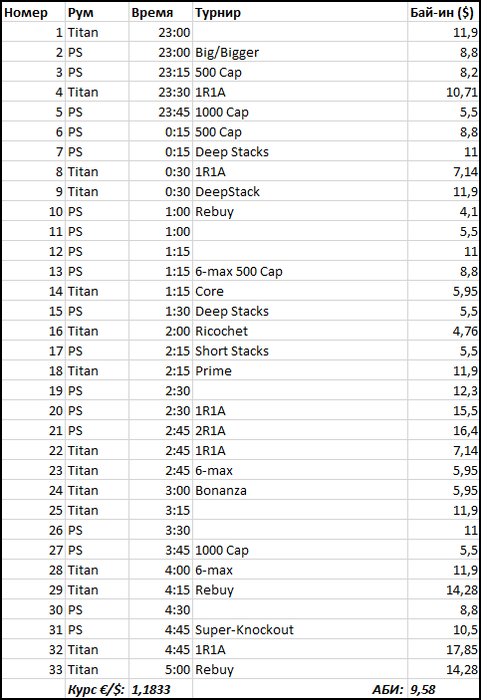Select the Время header cell
The width and height of the screenshot is (481, 700).
point(161,12)
